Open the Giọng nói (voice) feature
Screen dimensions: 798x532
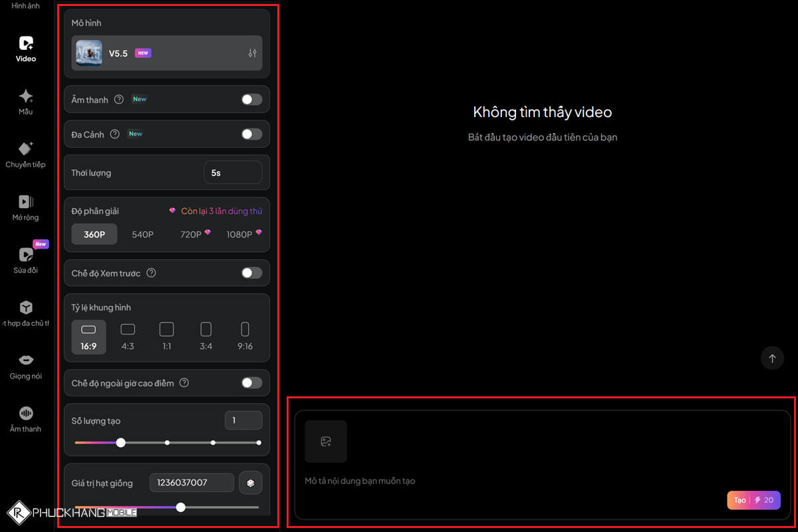tap(25, 366)
